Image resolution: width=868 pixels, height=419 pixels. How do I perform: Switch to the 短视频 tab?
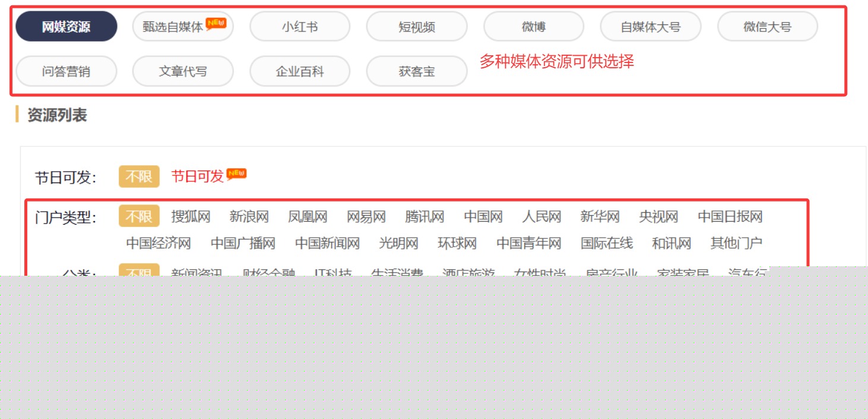417,27
